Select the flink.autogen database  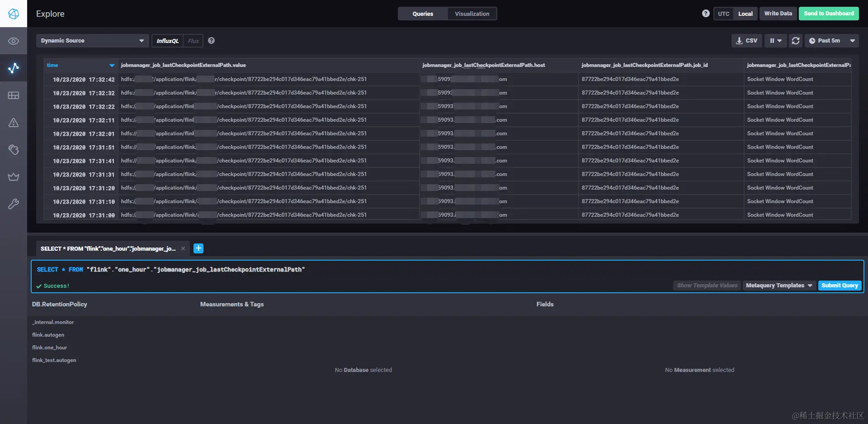[x=48, y=335]
